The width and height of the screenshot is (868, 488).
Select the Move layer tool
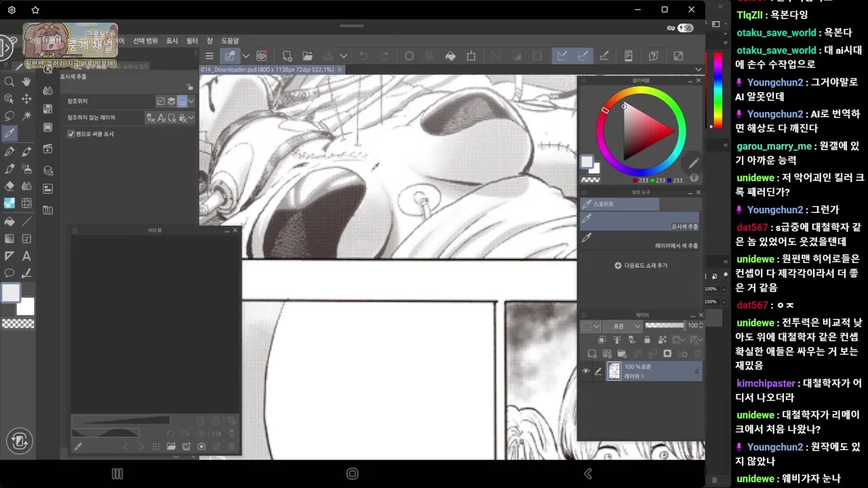(x=26, y=99)
